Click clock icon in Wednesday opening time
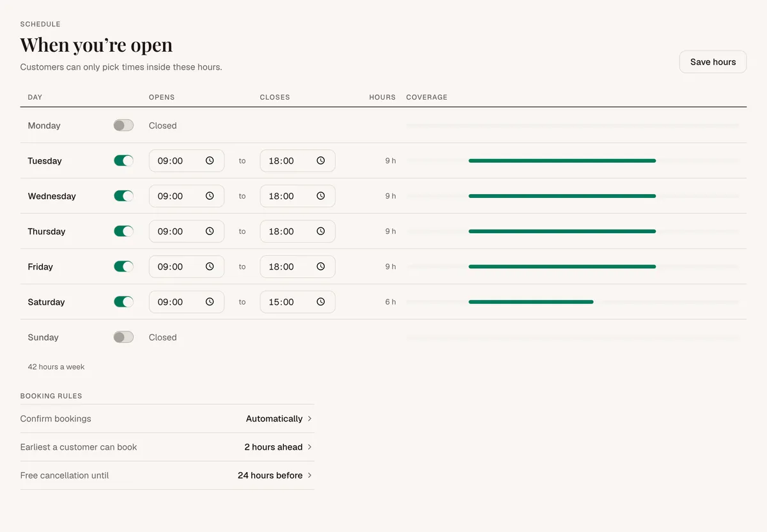767x532 pixels. (210, 196)
